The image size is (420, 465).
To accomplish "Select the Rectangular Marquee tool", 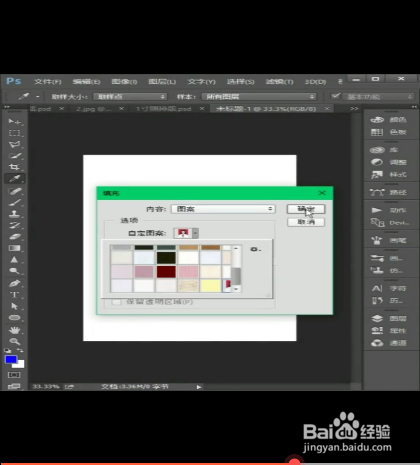I will 14,133.
